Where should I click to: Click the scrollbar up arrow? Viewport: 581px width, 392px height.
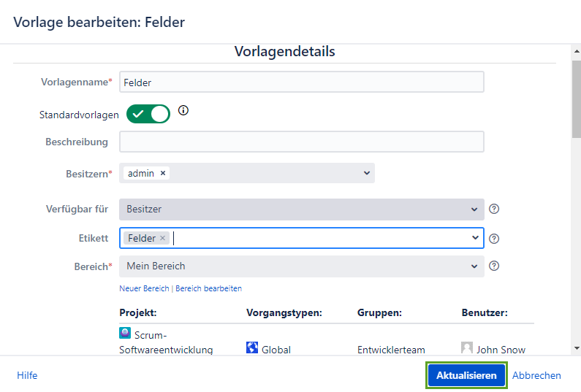pyautogui.click(x=577, y=51)
